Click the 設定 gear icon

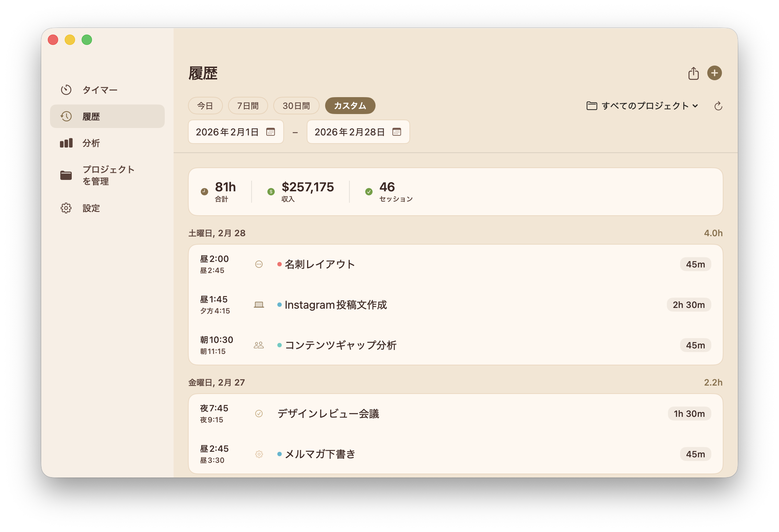click(x=67, y=208)
